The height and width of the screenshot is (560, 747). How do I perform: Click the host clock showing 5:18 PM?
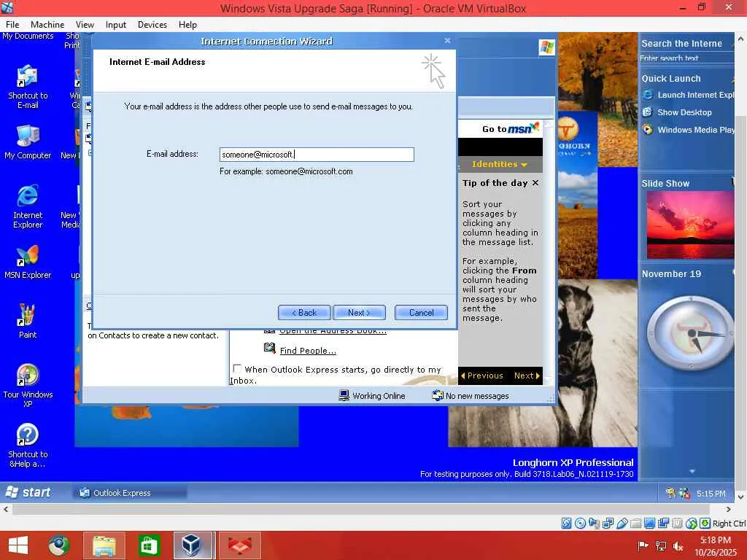pyautogui.click(x=715, y=540)
